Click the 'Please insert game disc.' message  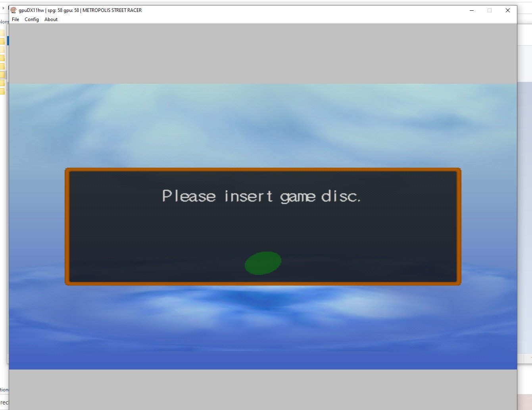(261, 196)
